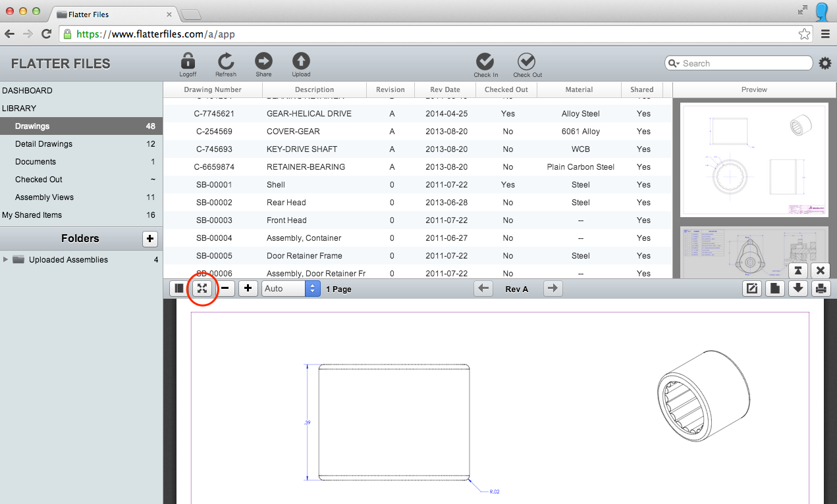Add a new folder with plus button
Screen dimensions: 837x504
tap(150, 239)
